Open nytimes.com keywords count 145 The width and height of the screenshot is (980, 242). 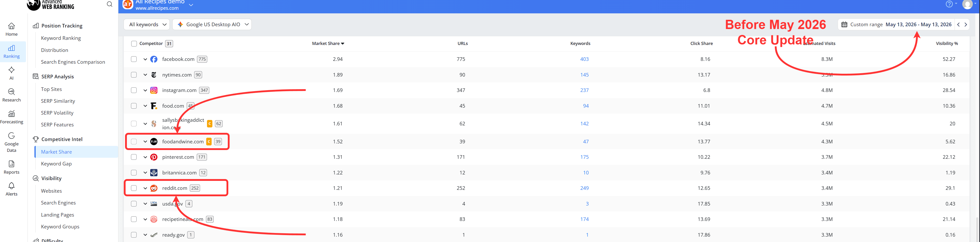584,75
